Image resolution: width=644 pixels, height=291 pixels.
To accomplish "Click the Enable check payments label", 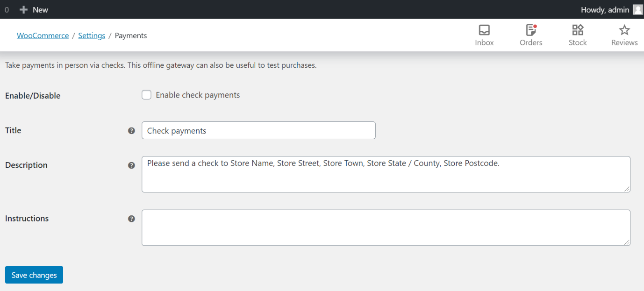I will 198,95.
